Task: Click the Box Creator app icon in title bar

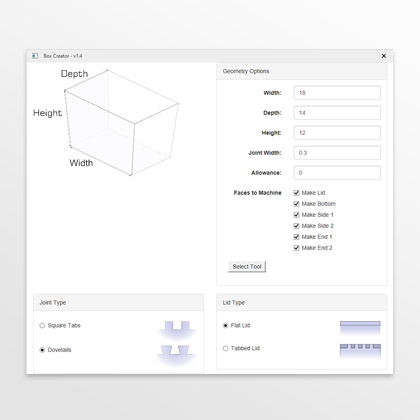Action: coord(35,56)
